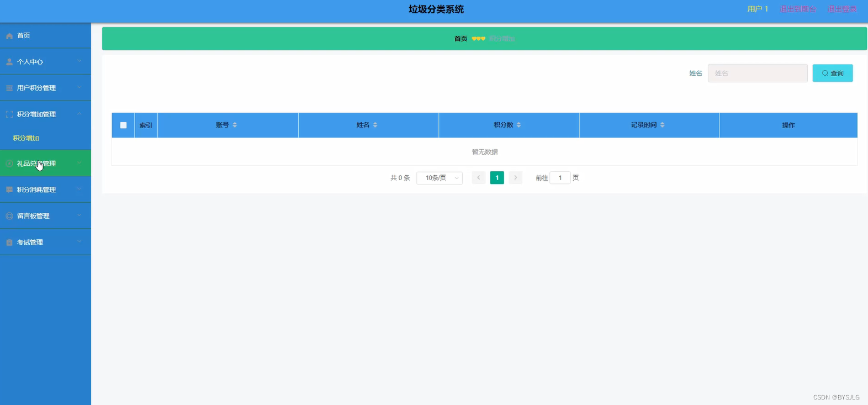Click the compass icon for 礼品兑换管理

coord(9,164)
